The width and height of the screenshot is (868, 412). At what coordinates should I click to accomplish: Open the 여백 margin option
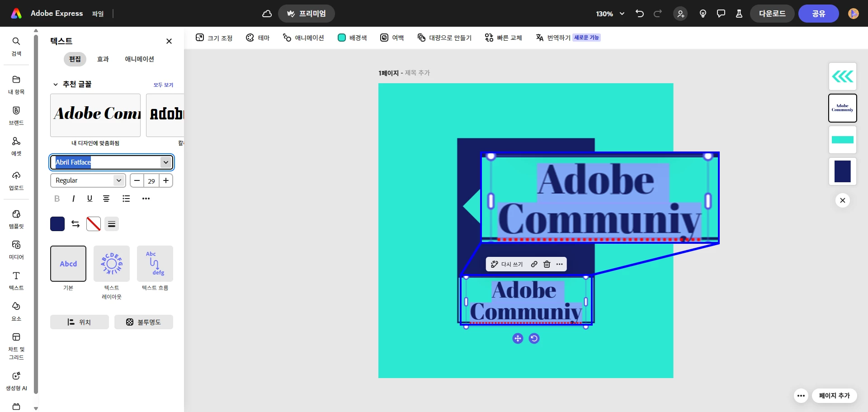tap(392, 38)
